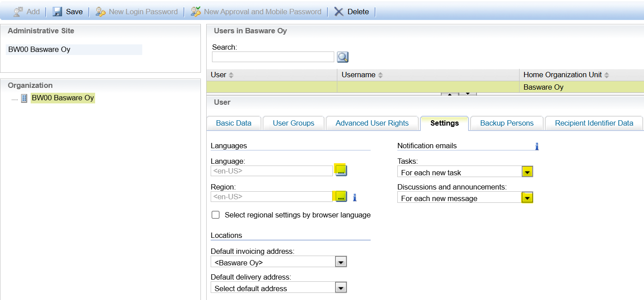Click the New Login Password key icon
The image size is (644, 300).
click(x=100, y=12)
